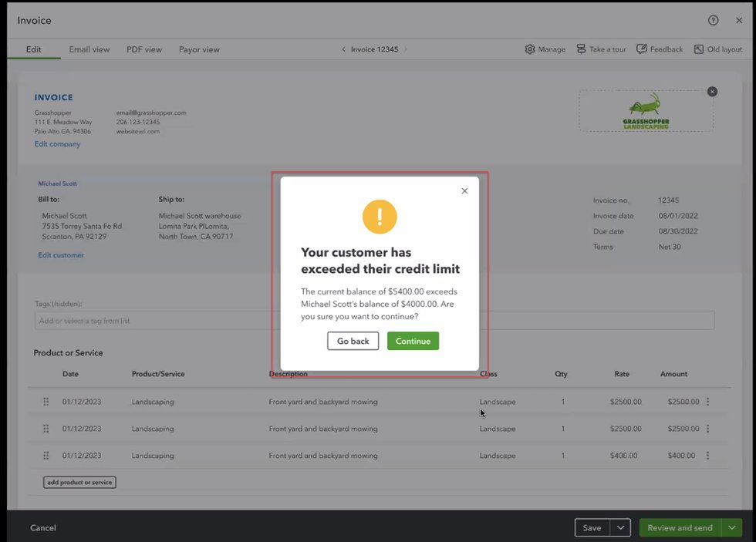
Task: Grab the drag handle on first line item
Action: point(46,402)
